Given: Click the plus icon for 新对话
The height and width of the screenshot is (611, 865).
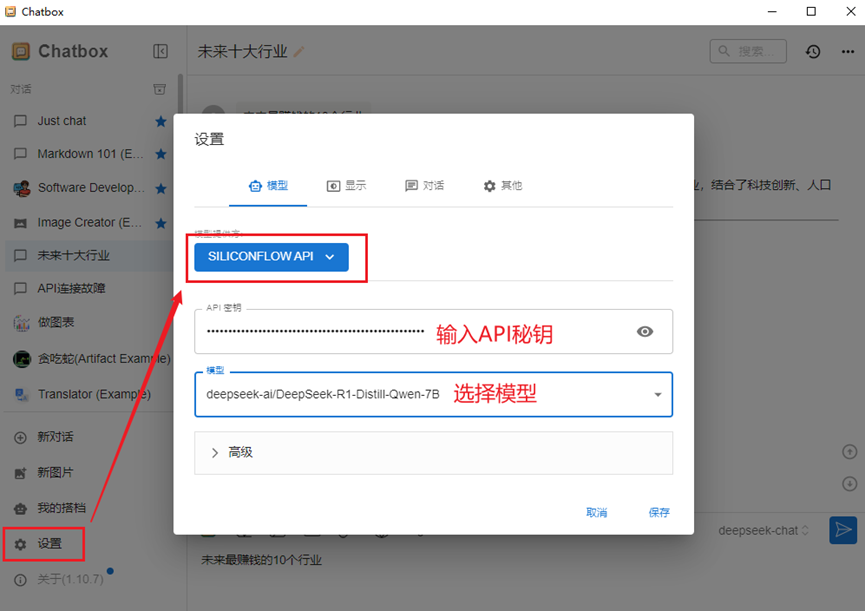Looking at the screenshot, I should click(20, 438).
